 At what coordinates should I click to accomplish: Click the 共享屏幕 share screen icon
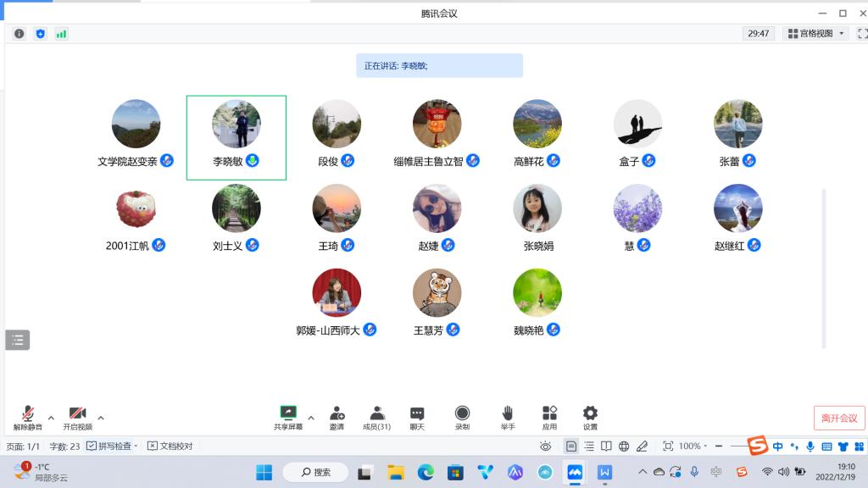[x=287, y=413]
